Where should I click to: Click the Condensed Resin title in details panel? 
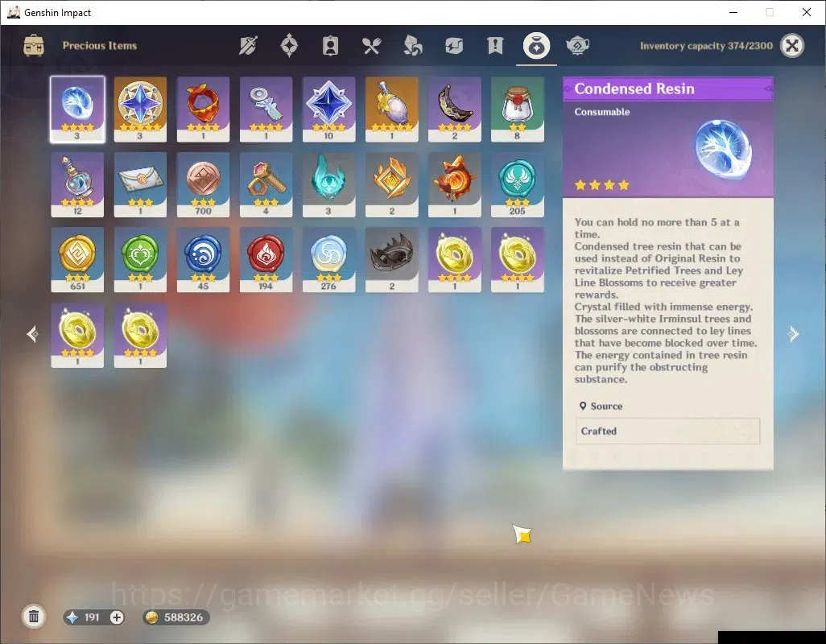(x=634, y=89)
